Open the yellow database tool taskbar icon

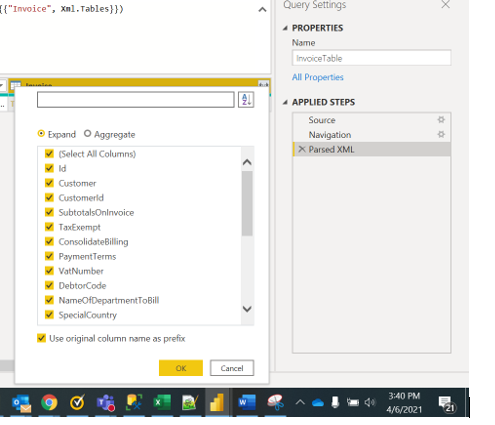(134, 403)
